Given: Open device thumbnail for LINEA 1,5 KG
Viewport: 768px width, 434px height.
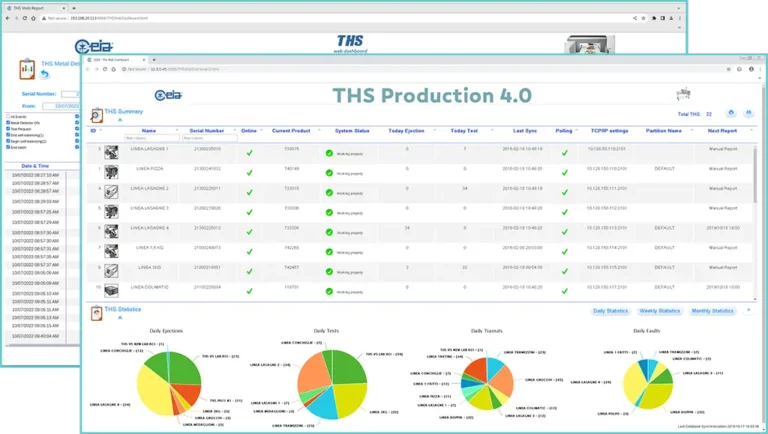Looking at the screenshot, I should [111, 251].
